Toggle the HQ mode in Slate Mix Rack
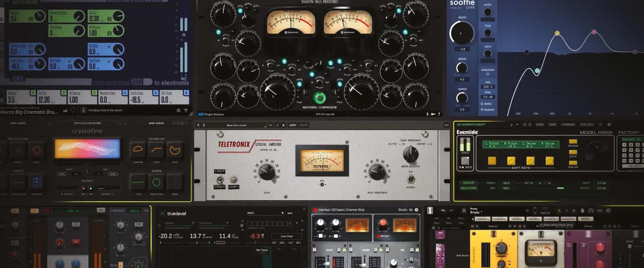The width and height of the screenshot is (644, 268). click(600, 210)
